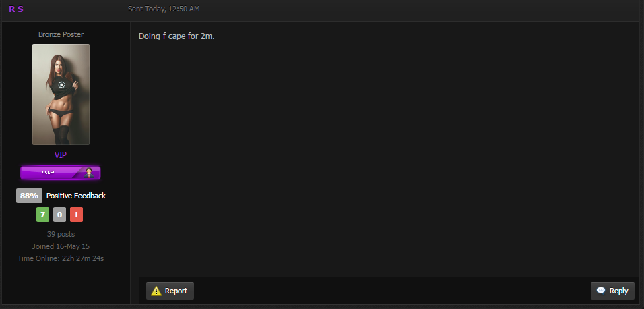The image size is (644, 309).
Task: Click the purple V.I.P badge
Action: pyautogui.click(x=61, y=173)
